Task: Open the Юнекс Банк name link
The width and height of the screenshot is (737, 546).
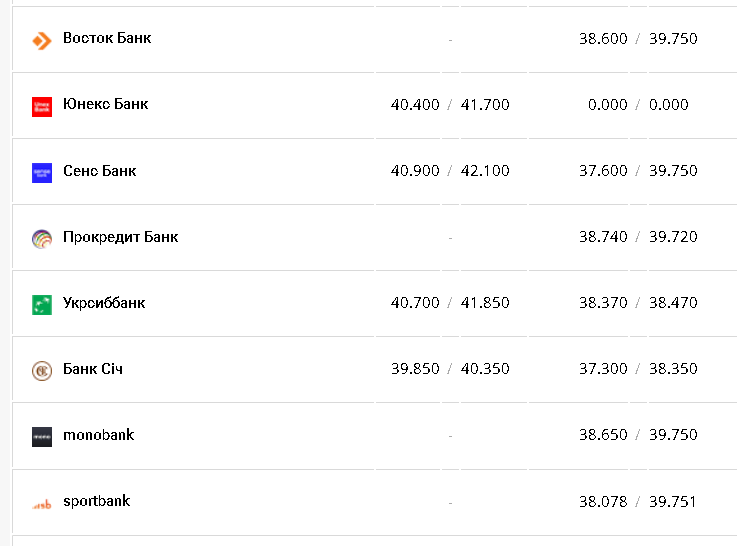Action: coord(105,104)
